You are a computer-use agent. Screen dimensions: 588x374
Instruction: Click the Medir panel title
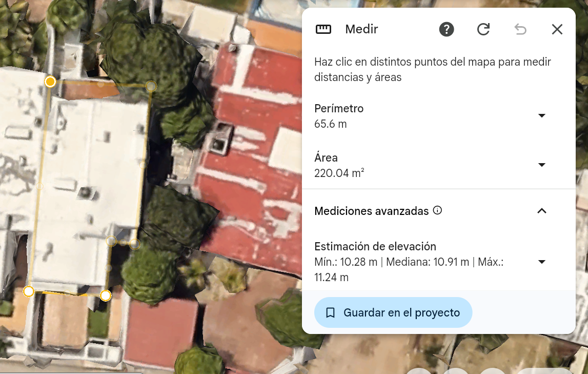pyautogui.click(x=361, y=29)
